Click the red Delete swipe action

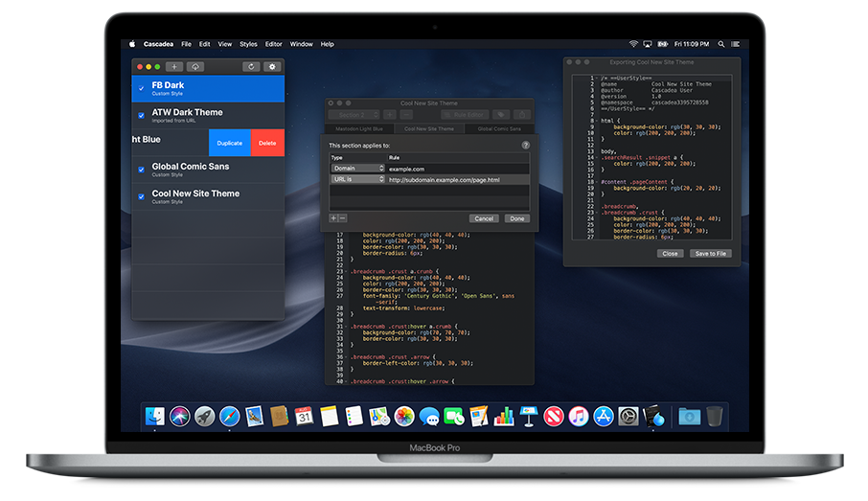point(267,143)
